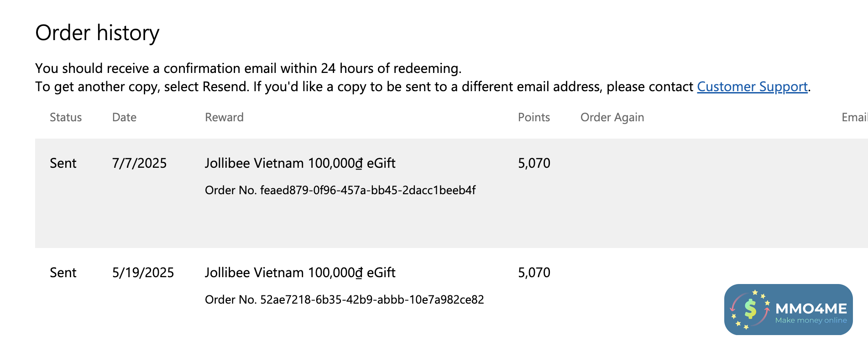Click the Jollibee eGift reward from 5/19/2025
The width and height of the screenshot is (868, 341).
(300, 273)
